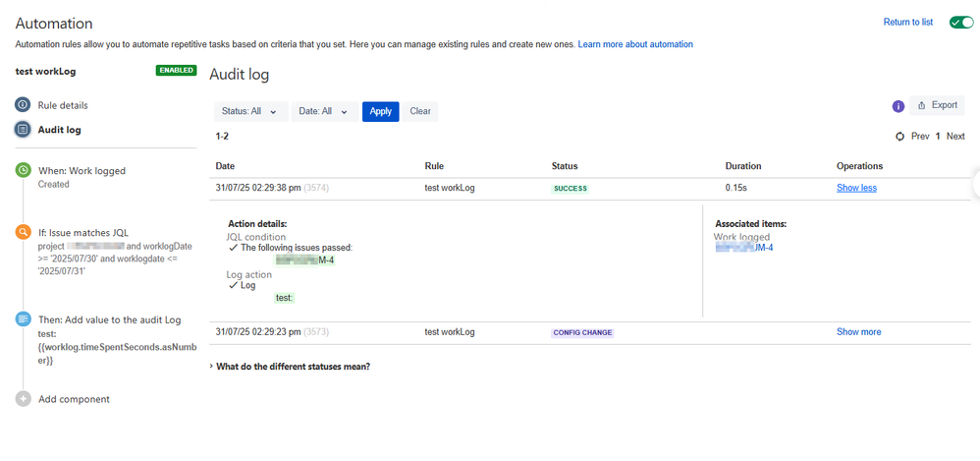980x461 pixels.
Task: Click test workLog in CONFIG CHANGE row
Action: point(450,332)
